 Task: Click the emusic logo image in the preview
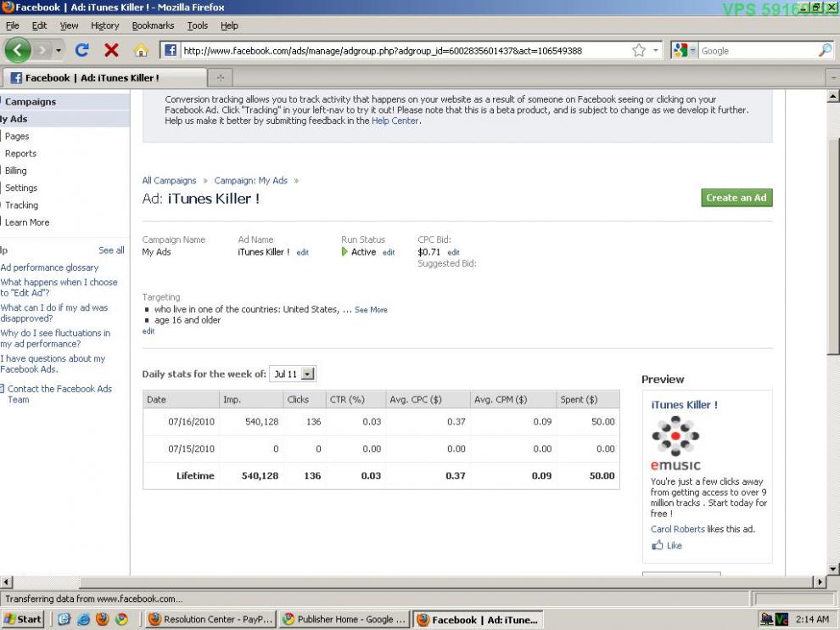[x=675, y=443]
